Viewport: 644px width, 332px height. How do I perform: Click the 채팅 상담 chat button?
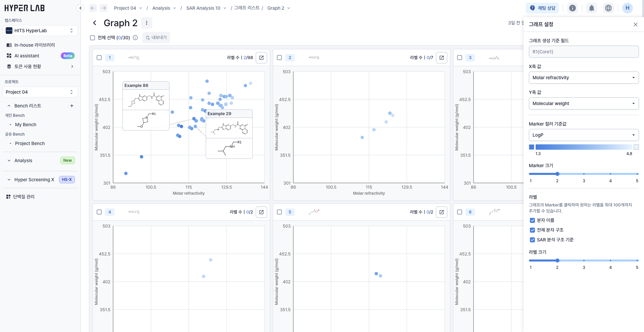pyautogui.click(x=542, y=8)
